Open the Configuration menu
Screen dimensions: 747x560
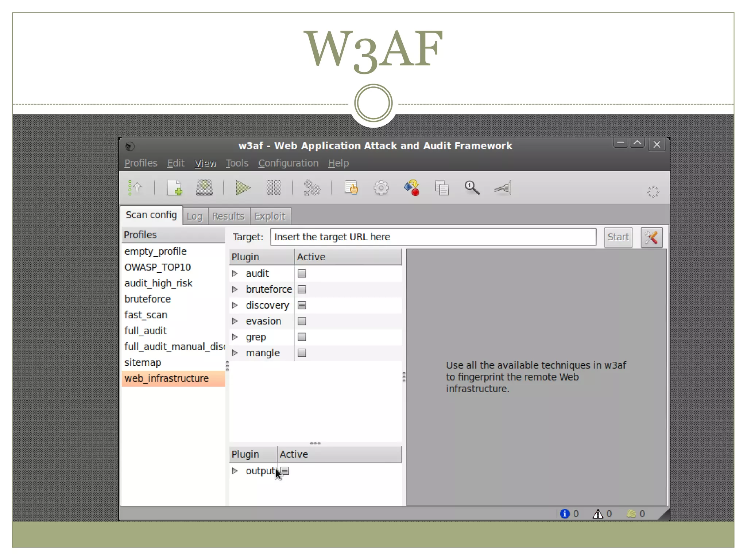pos(288,163)
